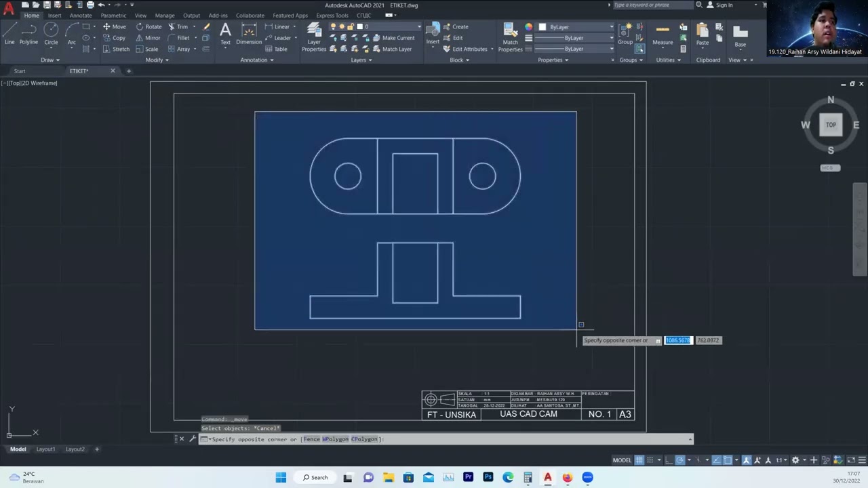Click the Sign In link
The height and width of the screenshot is (488, 868).
(x=720, y=5)
